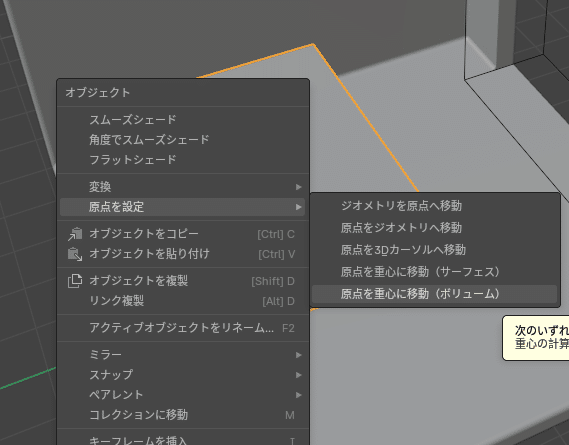Open the ミラー submenu
The height and width of the screenshot is (445, 569).
(x=183, y=355)
